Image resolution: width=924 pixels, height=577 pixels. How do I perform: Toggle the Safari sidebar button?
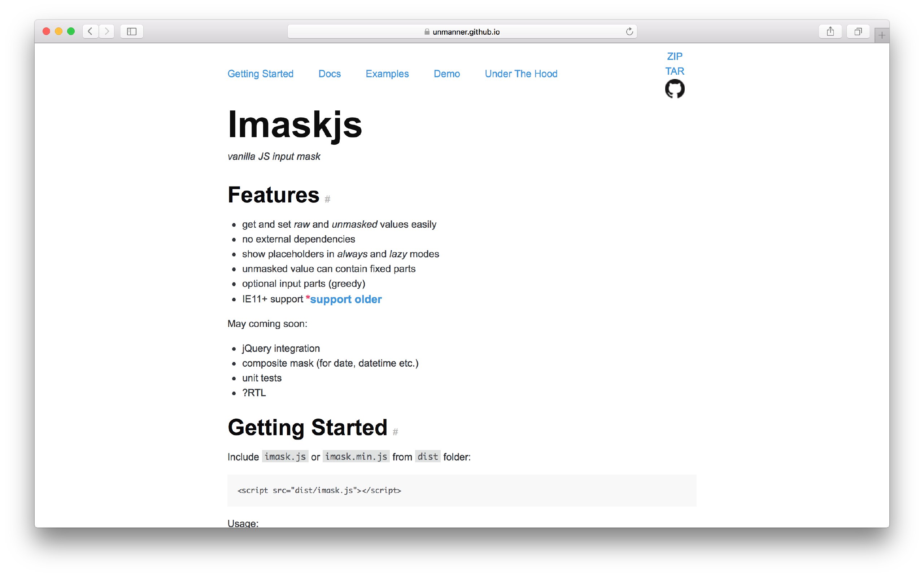point(132,31)
